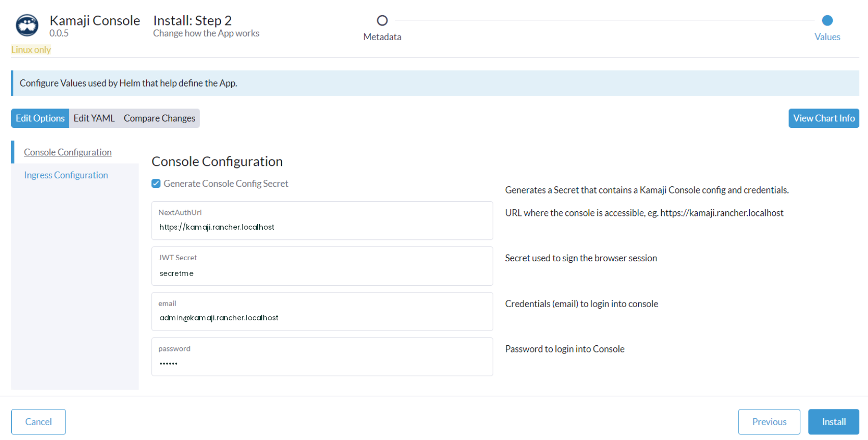Image resolution: width=868 pixels, height=440 pixels.
Task: Select the Edit Options tab
Action: pos(40,118)
